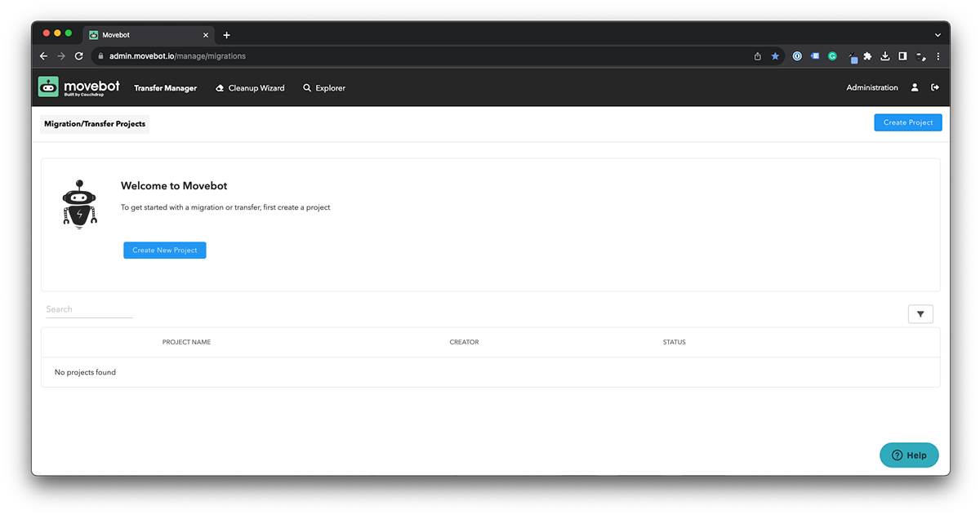Open the Downloads icon in the toolbar
This screenshot has height=515, width=980.
tap(884, 56)
